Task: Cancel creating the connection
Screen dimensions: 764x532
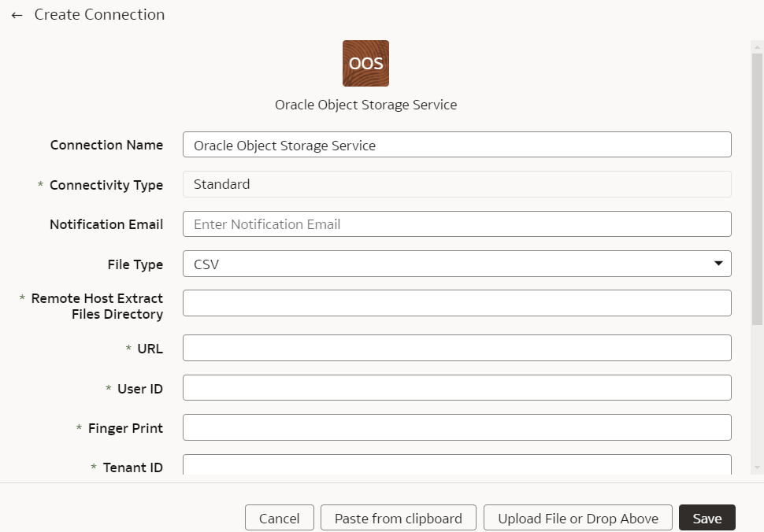Action: click(279, 517)
